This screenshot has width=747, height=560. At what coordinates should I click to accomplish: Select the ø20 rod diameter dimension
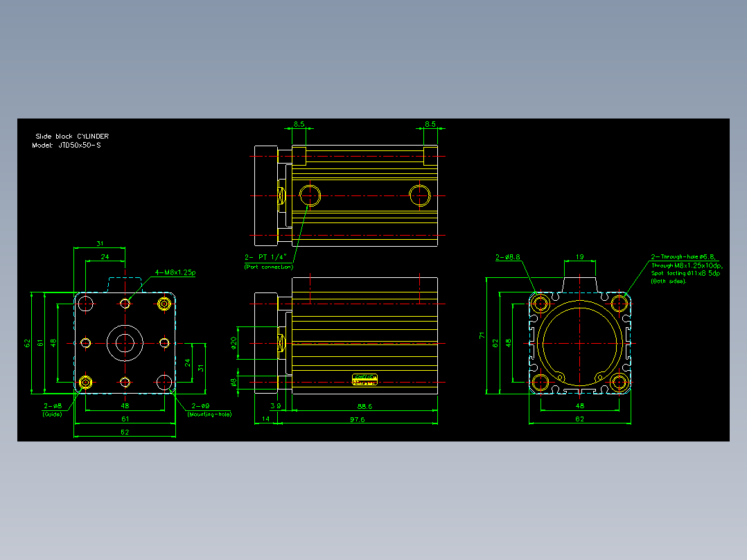[234, 342]
